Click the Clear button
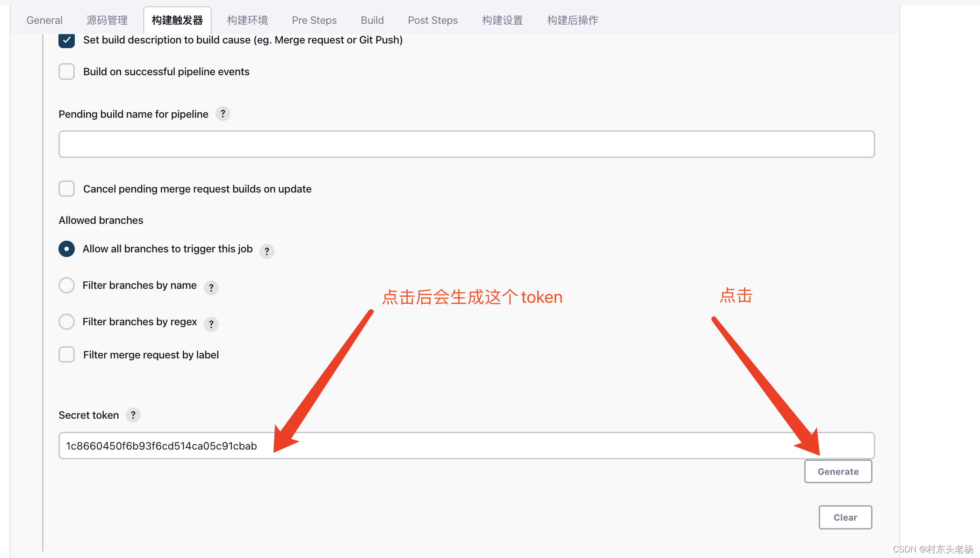 click(x=845, y=517)
